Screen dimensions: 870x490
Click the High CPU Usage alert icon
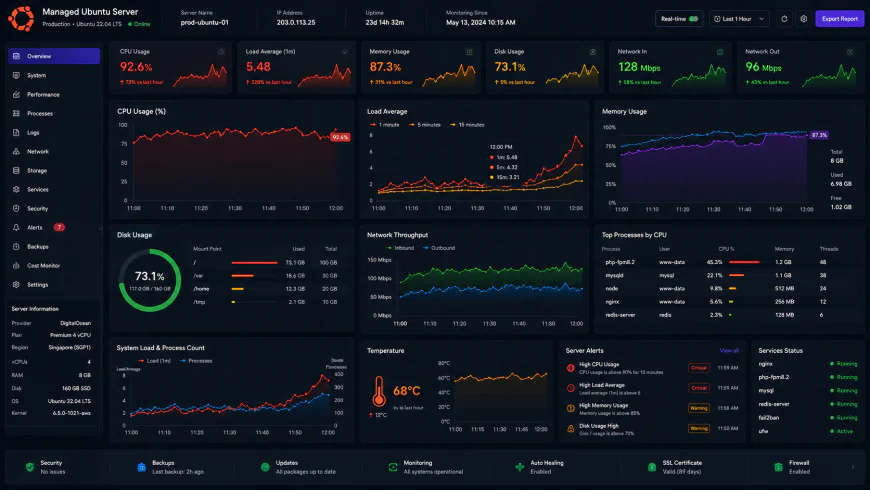point(570,368)
